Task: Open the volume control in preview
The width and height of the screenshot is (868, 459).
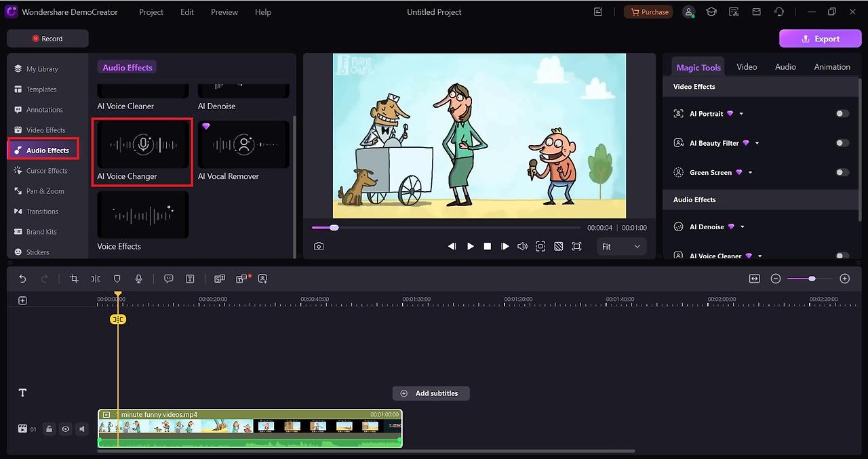Action: coord(522,247)
